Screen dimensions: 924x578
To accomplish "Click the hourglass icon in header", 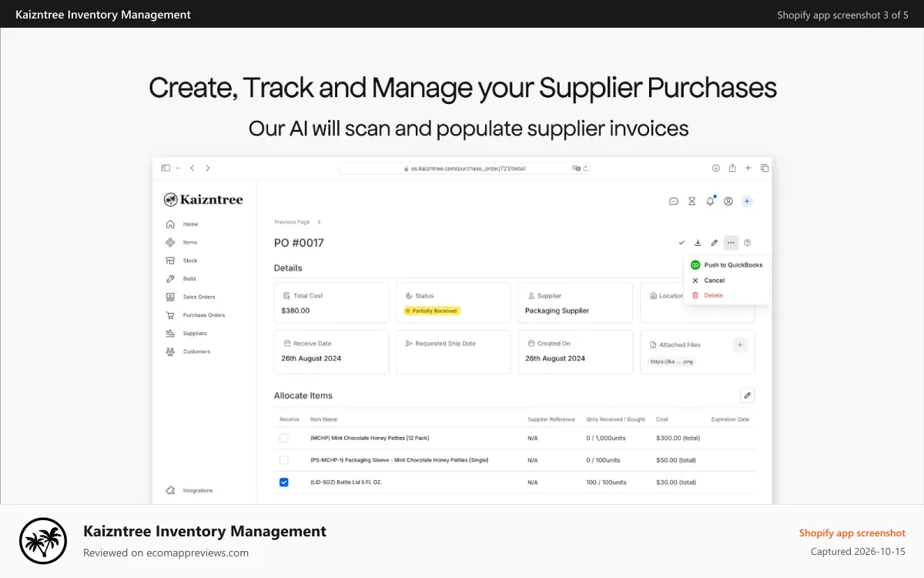I will 691,201.
